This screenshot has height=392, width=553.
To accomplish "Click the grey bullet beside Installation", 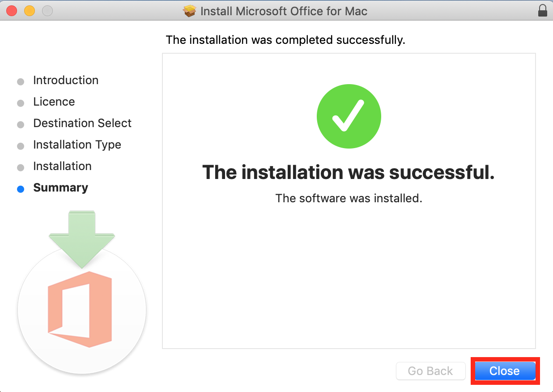I will 21,167.
